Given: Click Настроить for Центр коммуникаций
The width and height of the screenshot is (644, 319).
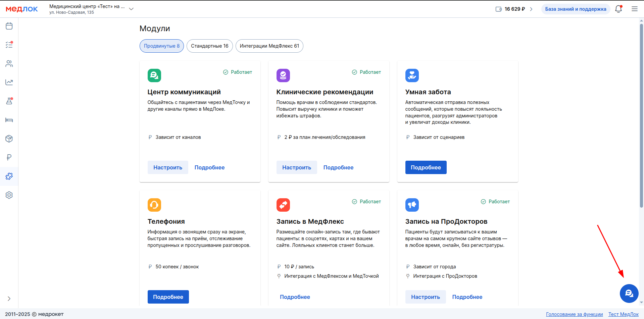Looking at the screenshot, I should tap(168, 167).
